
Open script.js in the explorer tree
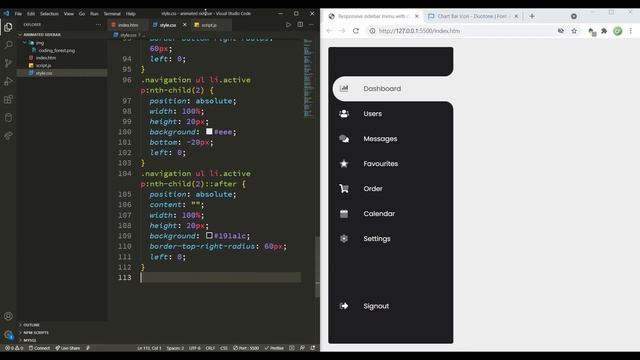click(x=43, y=65)
